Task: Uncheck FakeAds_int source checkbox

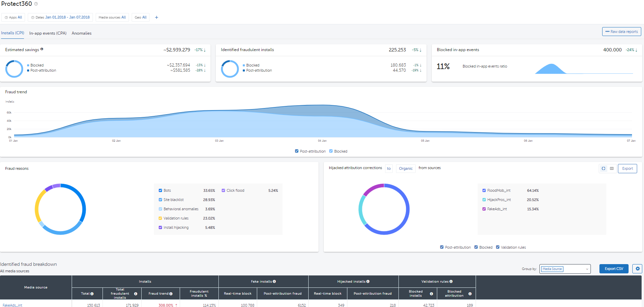Action: point(484,209)
